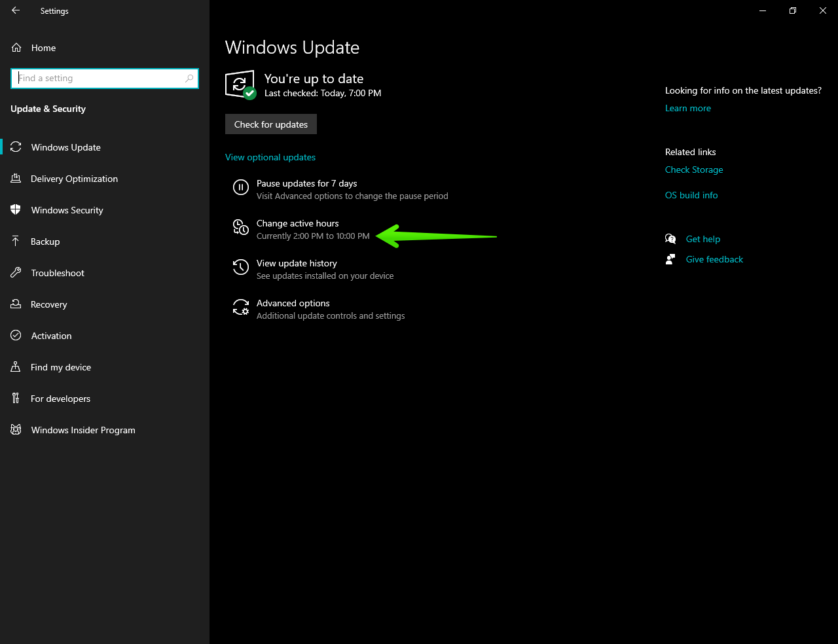
Task: Click the 'Related links' heading
Action: [x=691, y=152]
